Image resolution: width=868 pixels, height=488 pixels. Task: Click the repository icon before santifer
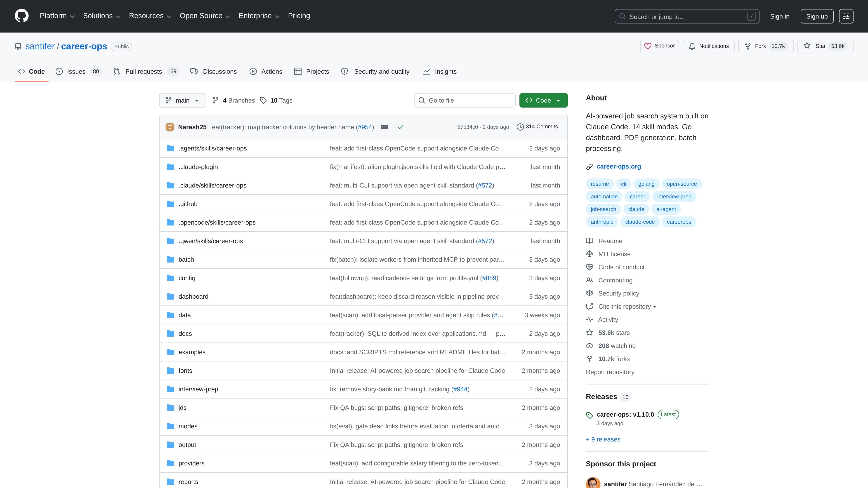click(x=18, y=47)
